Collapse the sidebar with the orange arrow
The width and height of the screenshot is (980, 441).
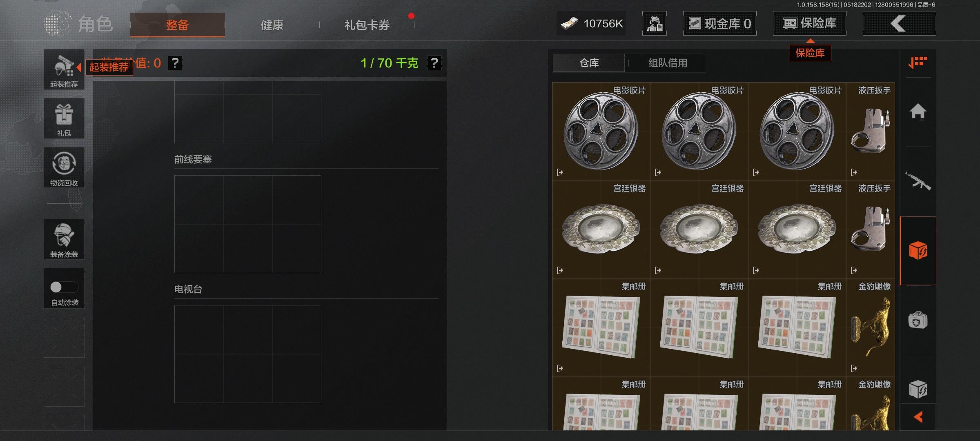pos(918,417)
